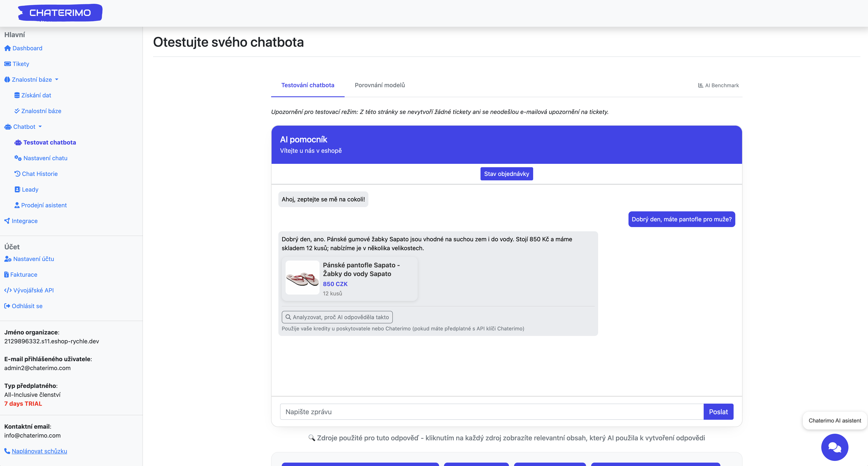Click the Stav objednávky button
The image size is (868, 466).
pos(506,174)
